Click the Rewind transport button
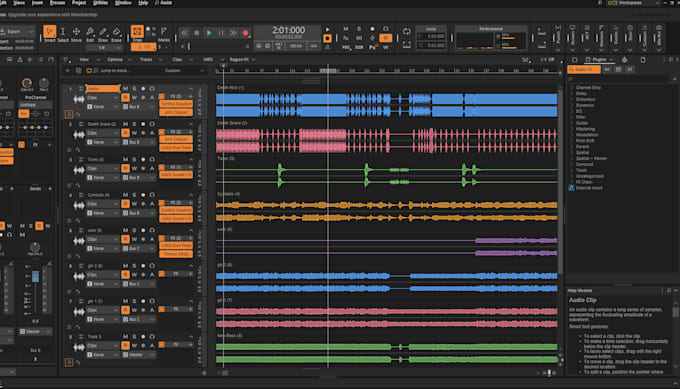The image size is (680, 389). tap(185, 33)
